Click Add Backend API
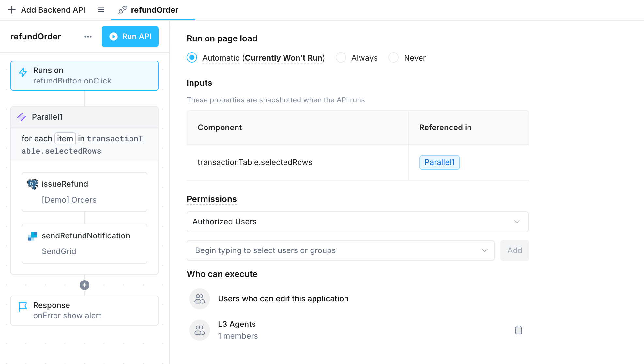 point(46,10)
